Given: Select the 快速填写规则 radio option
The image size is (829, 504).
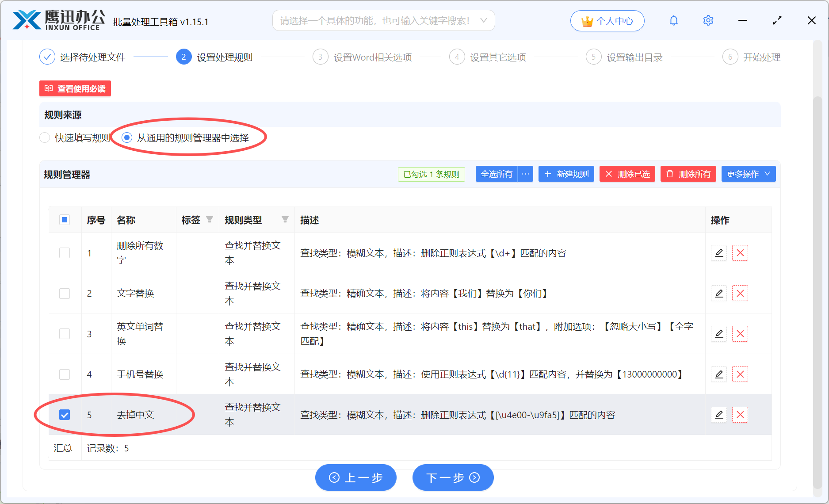Looking at the screenshot, I should [x=45, y=138].
